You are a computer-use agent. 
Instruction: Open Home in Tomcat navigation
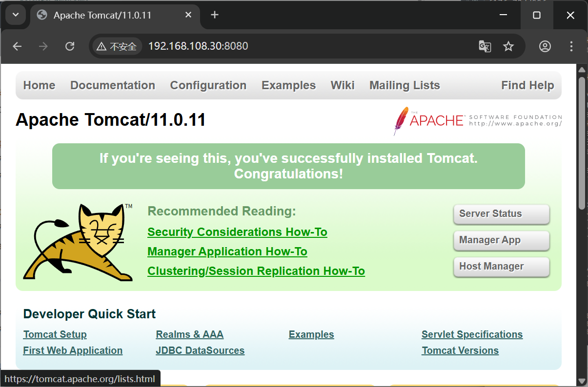40,85
